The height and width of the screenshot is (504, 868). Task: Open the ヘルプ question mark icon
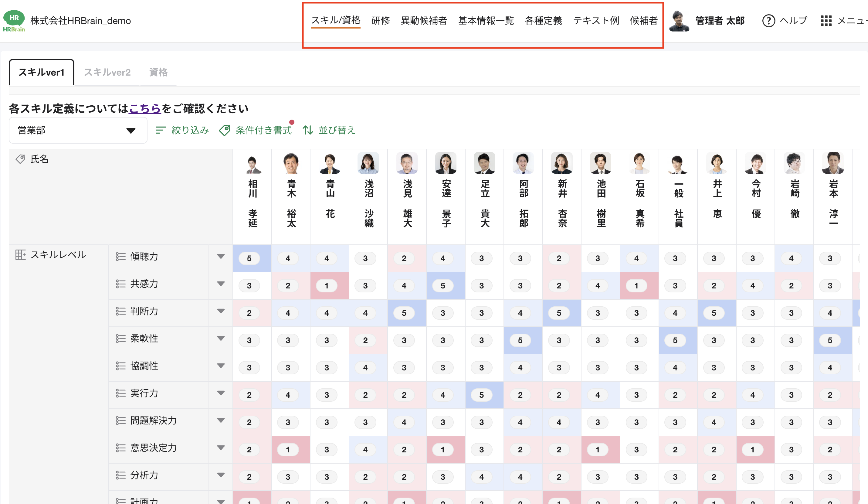tap(768, 21)
